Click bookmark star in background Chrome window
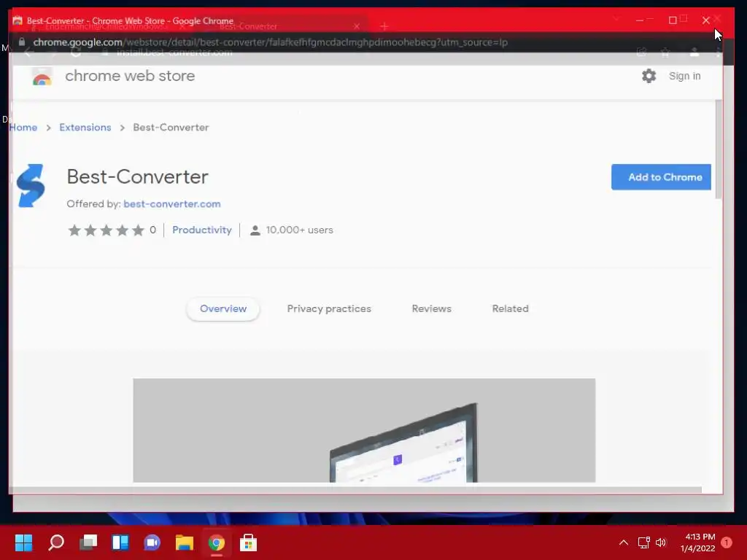 pos(665,52)
